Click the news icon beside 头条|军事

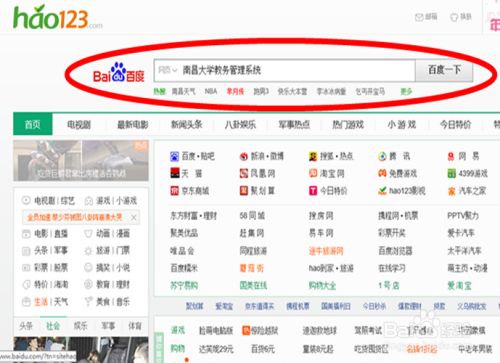coord(26,251)
